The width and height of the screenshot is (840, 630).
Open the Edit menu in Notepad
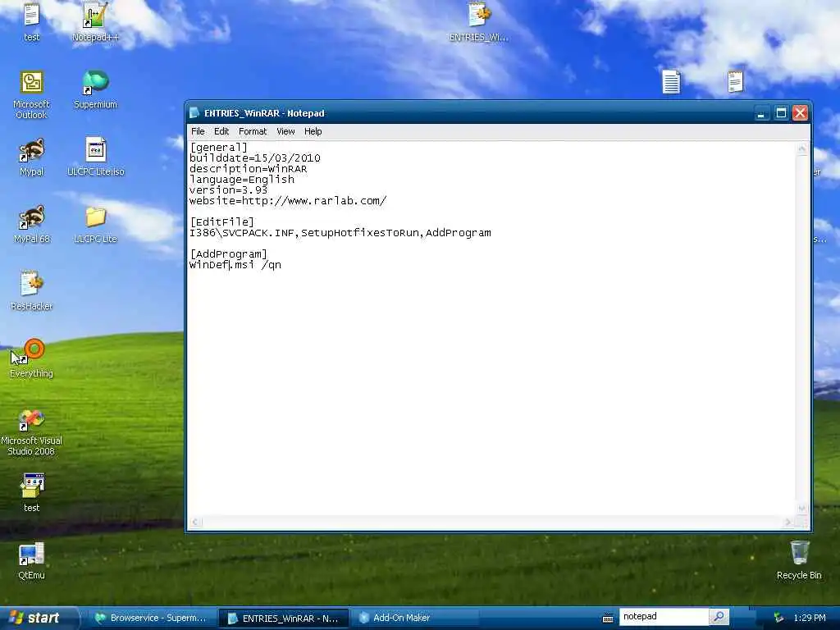221,131
